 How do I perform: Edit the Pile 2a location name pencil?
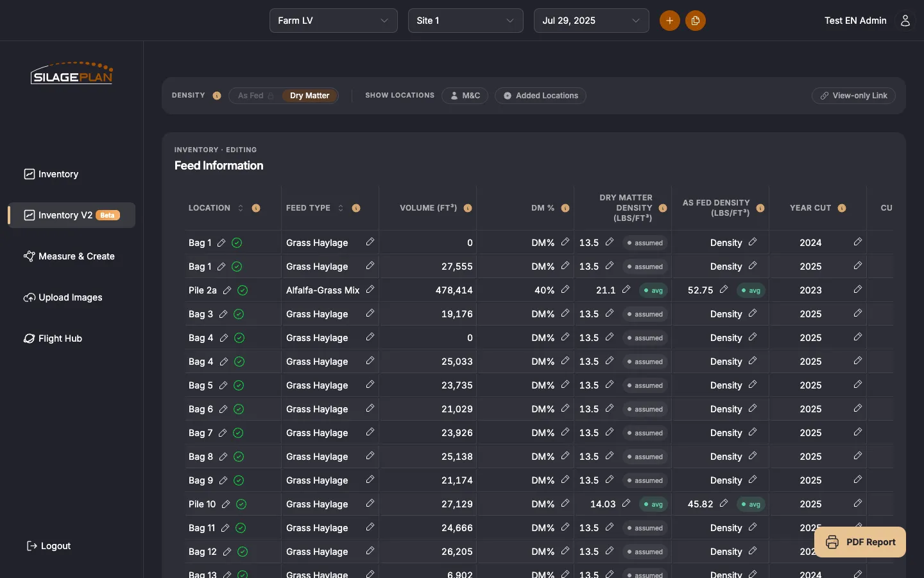(227, 290)
